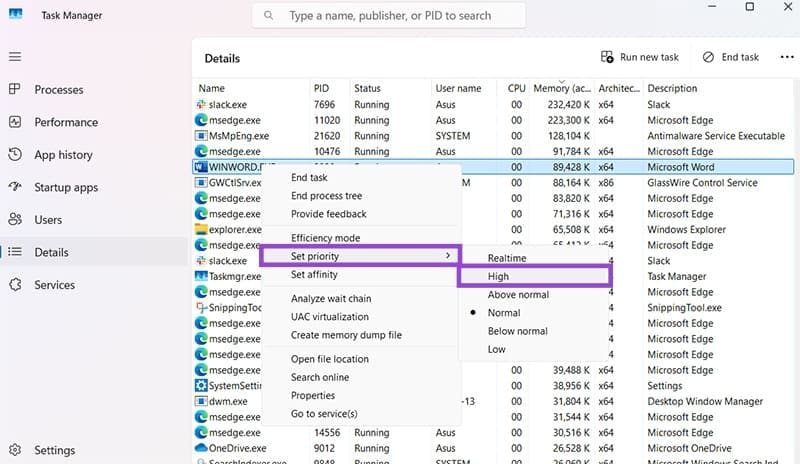Sort by the User name column header
This screenshot has height=464, width=800.
point(458,88)
